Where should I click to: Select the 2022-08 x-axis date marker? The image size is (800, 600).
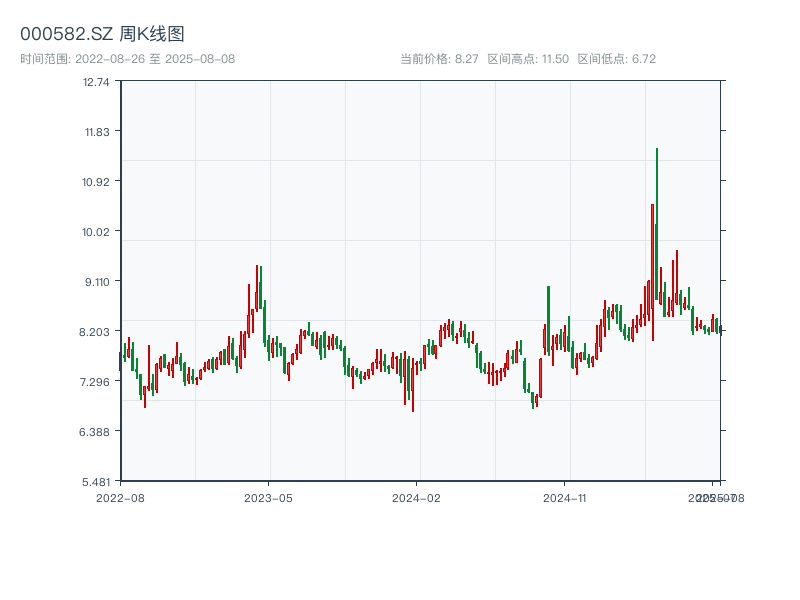120,497
